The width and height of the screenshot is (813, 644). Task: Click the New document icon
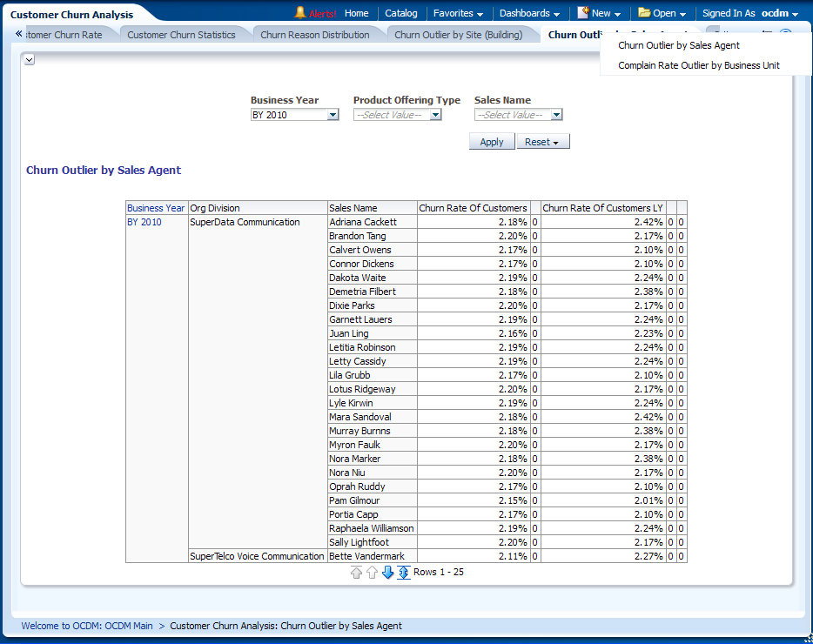(x=583, y=13)
